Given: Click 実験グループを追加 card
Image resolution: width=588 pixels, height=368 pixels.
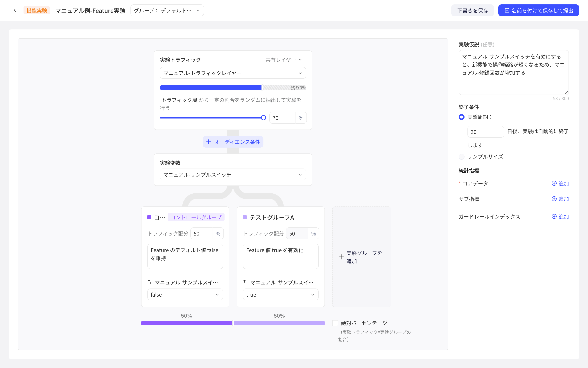Looking at the screenshot, I should pos(361,257).
